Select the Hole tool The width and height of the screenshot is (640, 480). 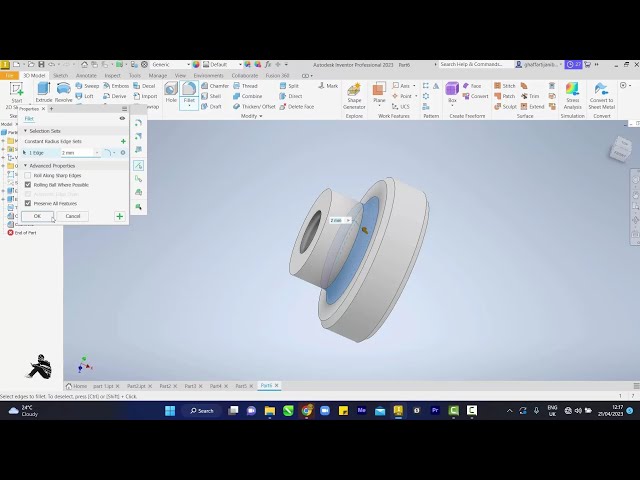click(x=171, y=92)
